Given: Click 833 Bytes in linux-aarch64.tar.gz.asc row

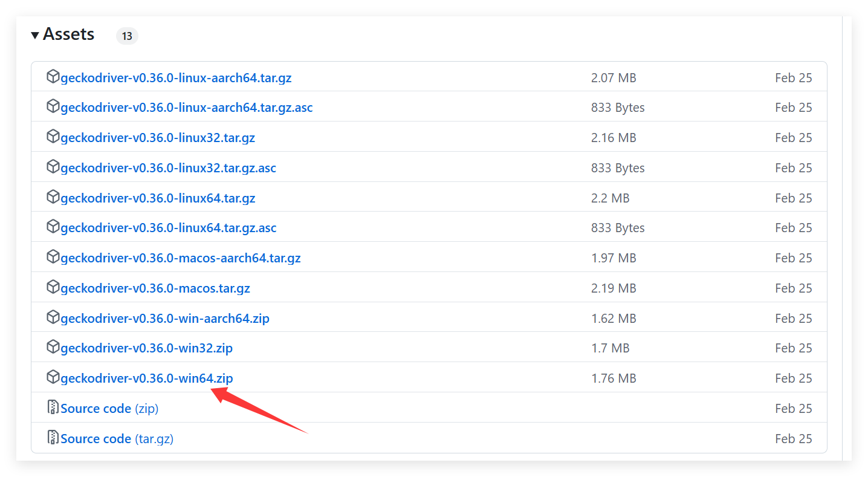Looking at the screenshot, I should [x=618, y=108].
